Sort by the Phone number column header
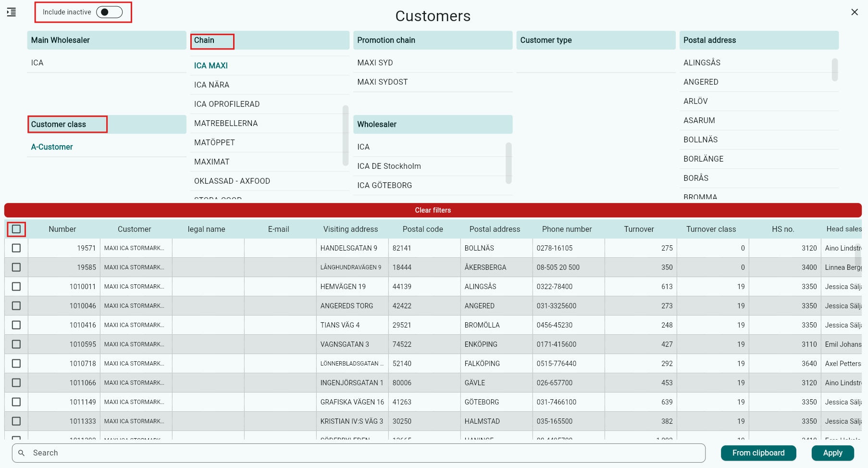The image size is (868, 468). [x=567, y=229]
